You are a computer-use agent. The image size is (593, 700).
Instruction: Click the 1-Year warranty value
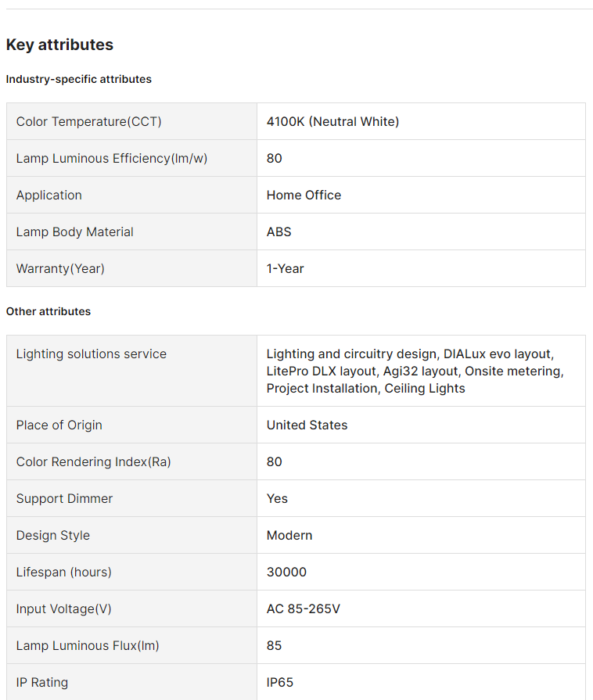(285, 268)
